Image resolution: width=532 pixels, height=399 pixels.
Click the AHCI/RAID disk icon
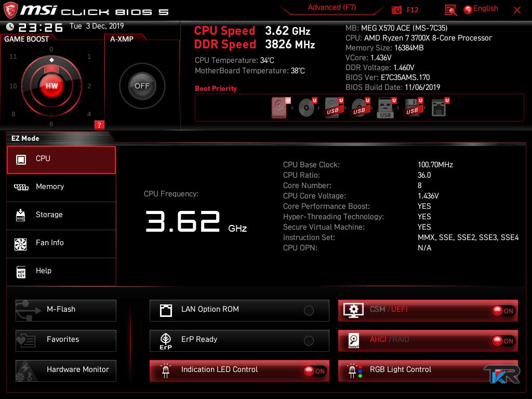point(353,340)
